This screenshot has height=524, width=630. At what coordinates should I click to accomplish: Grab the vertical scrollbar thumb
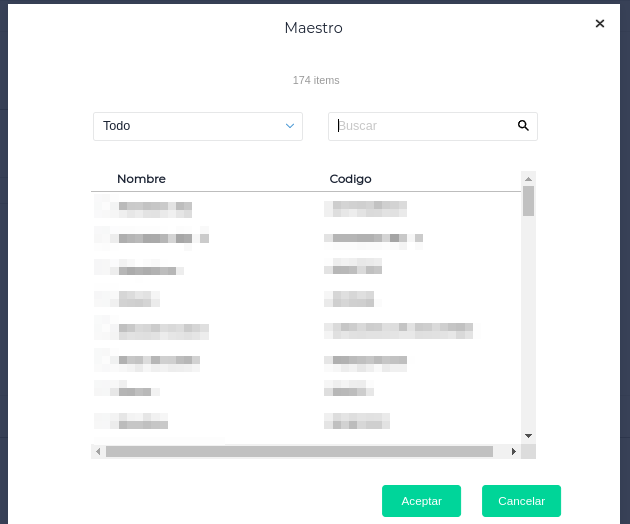pos(528,200)
